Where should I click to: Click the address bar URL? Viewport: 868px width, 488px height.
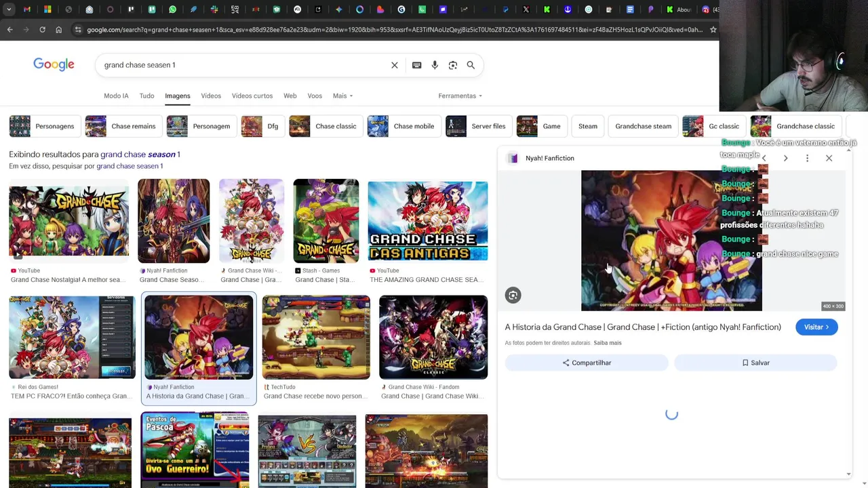(395, 30)
